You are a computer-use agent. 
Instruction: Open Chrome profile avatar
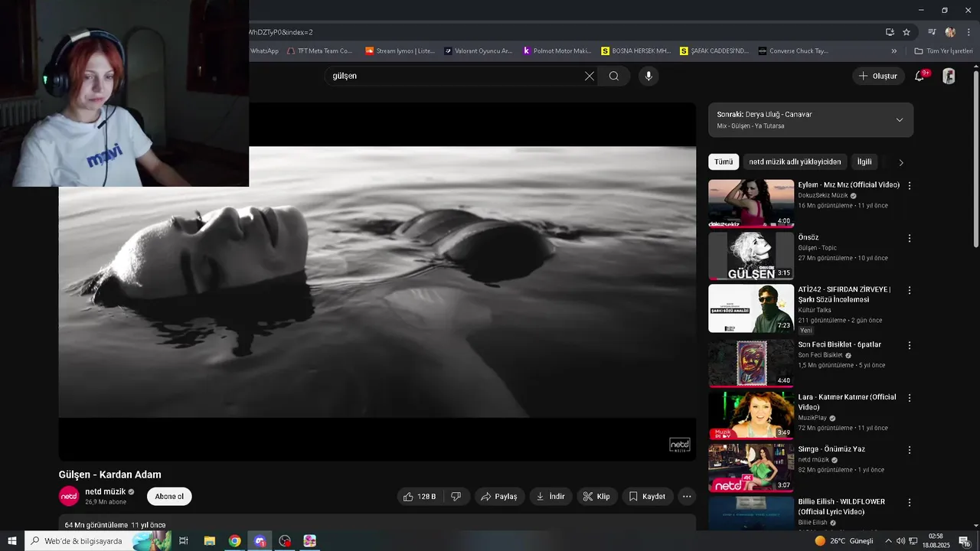point(950,32)
